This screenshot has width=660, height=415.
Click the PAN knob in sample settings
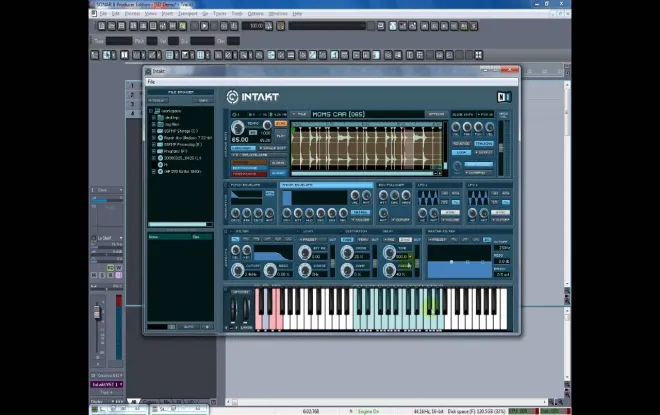pyautogui.click(x=467, y=127)
